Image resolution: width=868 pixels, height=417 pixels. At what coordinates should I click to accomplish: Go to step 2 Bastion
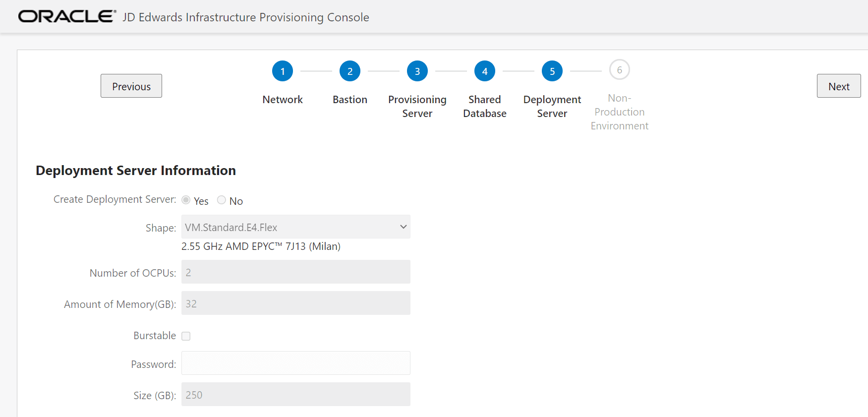tap(350, 71)
